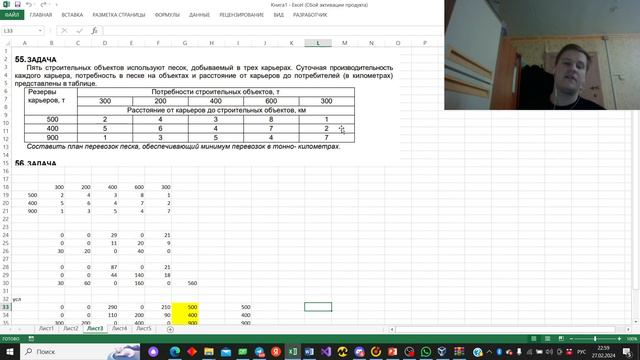Select row 33 header
Viewport: 640px width, 360px height.
[6, 307]
